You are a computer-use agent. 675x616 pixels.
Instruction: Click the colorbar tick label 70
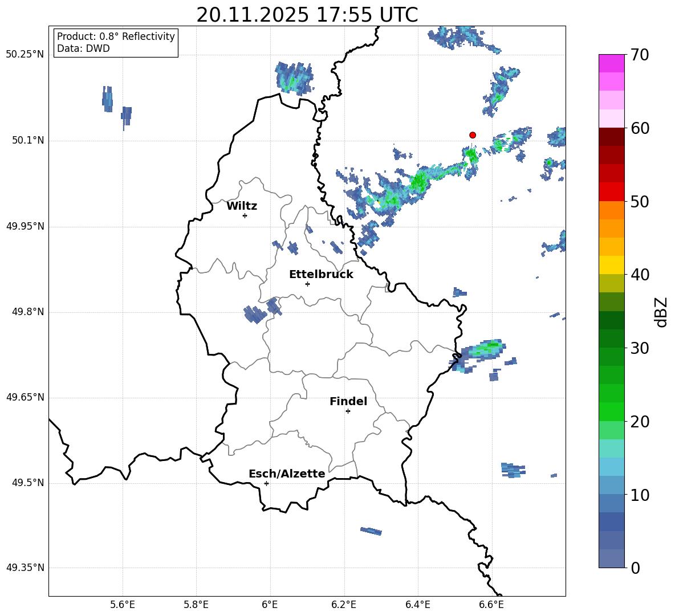(x=640, y=55)
